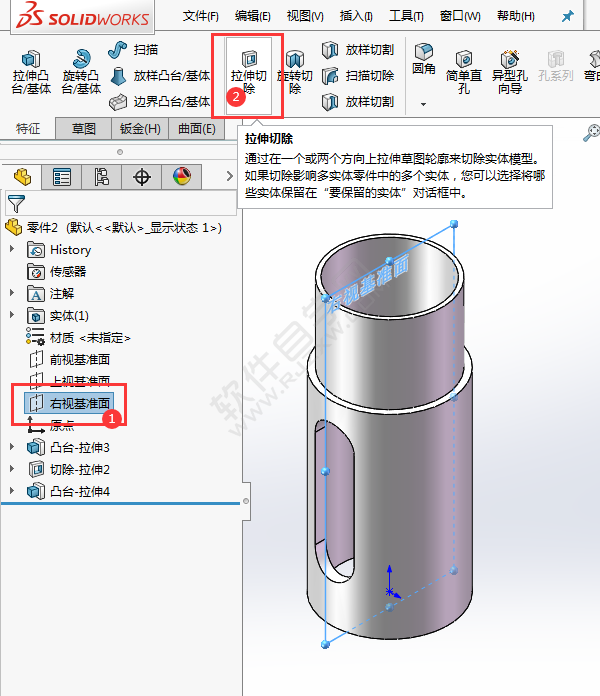Click the Revolved Boss/Base (旋转凸台/基体) tool

point(81,72)
